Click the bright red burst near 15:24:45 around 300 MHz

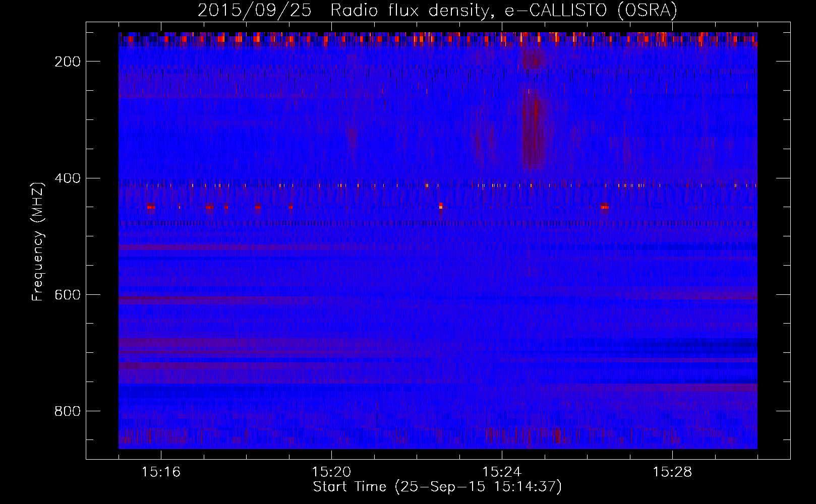coord(535,132)
